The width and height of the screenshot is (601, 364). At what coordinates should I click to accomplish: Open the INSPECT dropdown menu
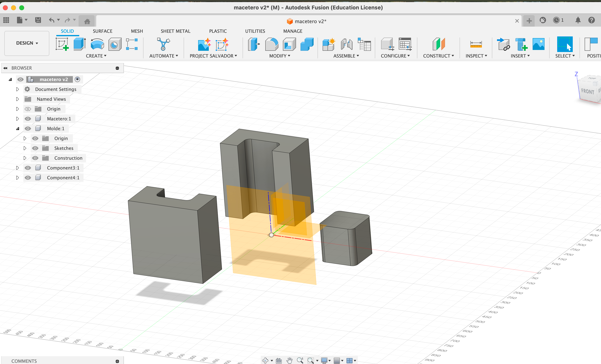coord(476,56)
